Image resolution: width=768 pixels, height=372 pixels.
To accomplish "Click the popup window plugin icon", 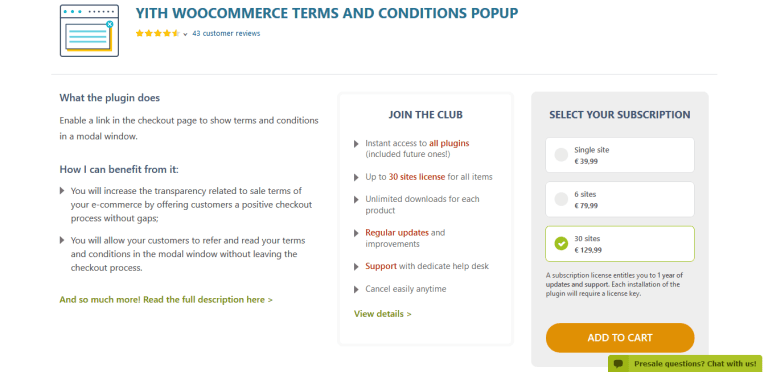I will pyautogui.click(x=89, y=30).
